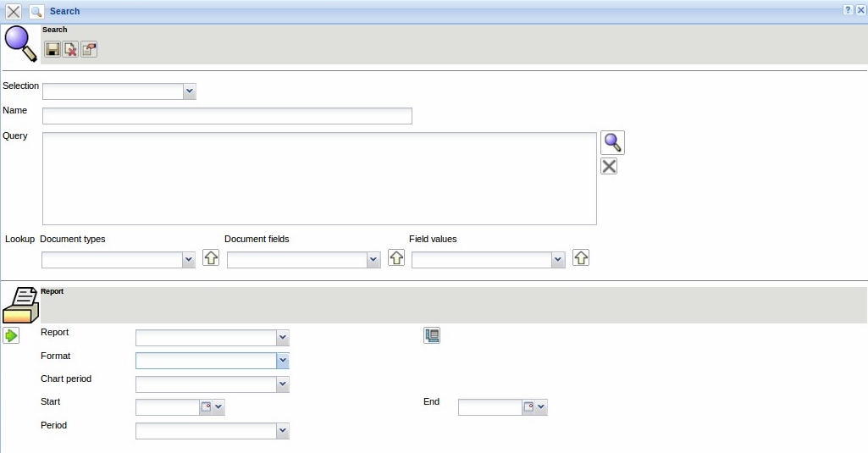868x453 pixels.
Task: Click the up arrow beside Document types
Action: [211, 258]
